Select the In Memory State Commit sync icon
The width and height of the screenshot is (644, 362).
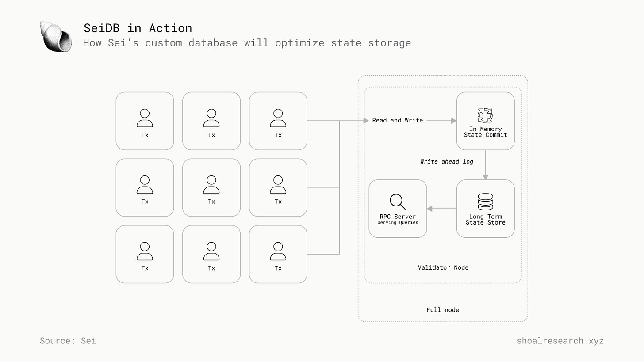coord(485,115)
